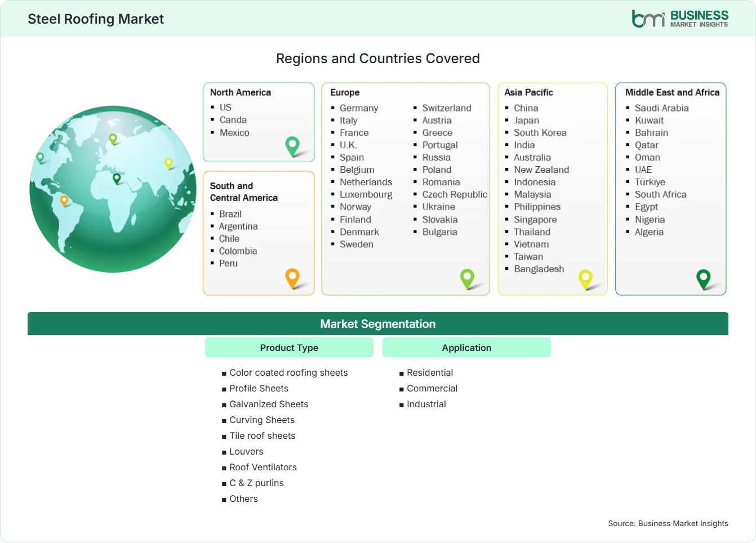Click the North America heading
This screenshot has width=756, height=543.
pyautogui.click(x=241, y=92)
